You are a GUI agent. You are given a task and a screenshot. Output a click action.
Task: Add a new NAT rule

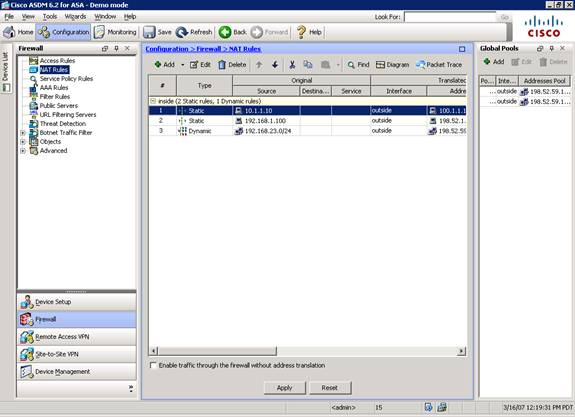(x=164, y=65)
